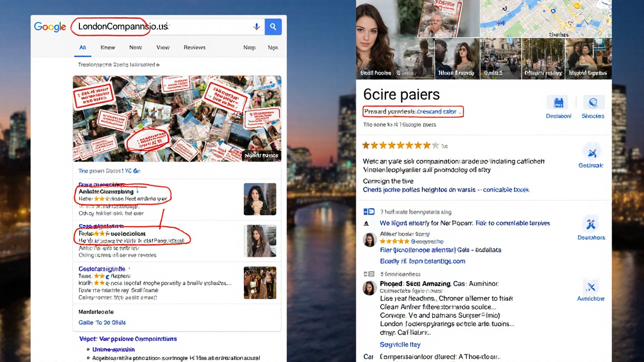Open the share icon near the bottom review
Image resolution: width=644 pixels, height=362 pixels.
[x=591, y=286]
